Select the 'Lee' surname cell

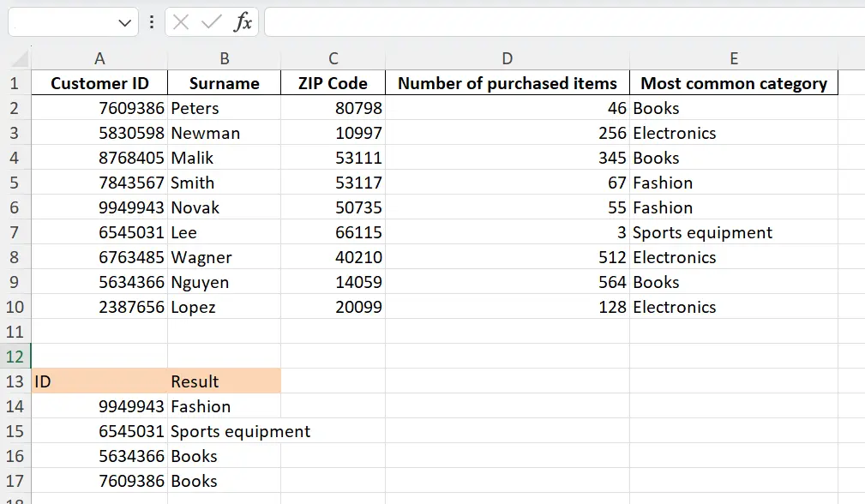pyautogui.click(x=224, y=231)
